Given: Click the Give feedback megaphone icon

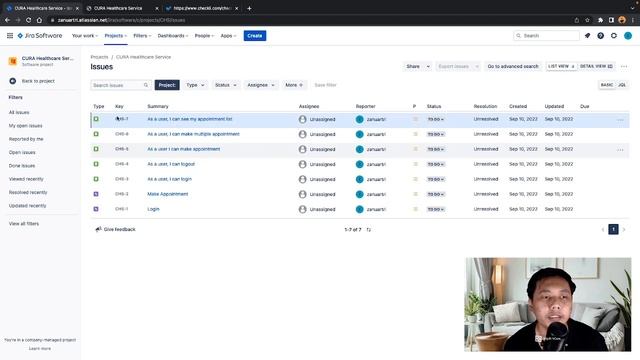Looking at the screenshot, I should click(x=98, y=229).
